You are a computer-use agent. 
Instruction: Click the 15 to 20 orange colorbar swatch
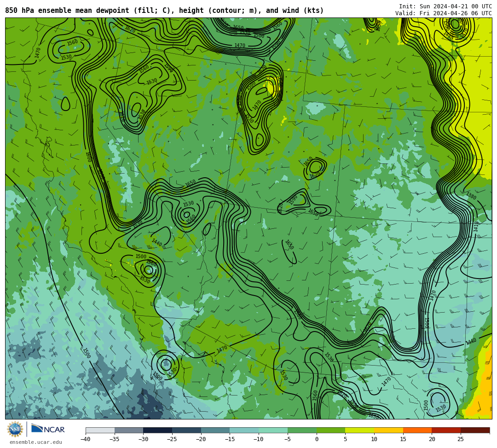pos(417,430)
